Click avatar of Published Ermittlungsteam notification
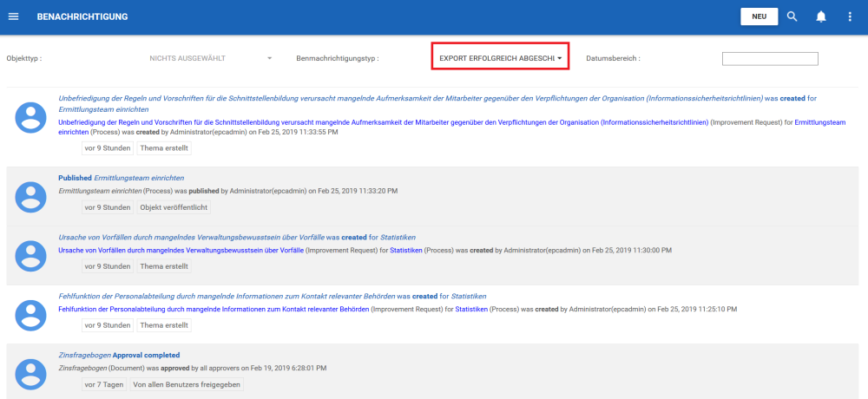 (x=31, y=197)
